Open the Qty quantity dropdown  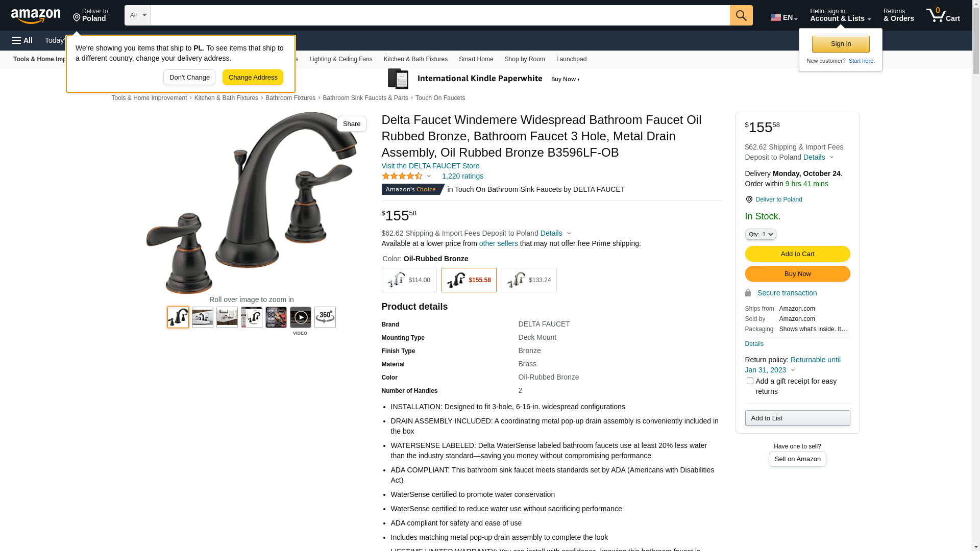(761, 234)
